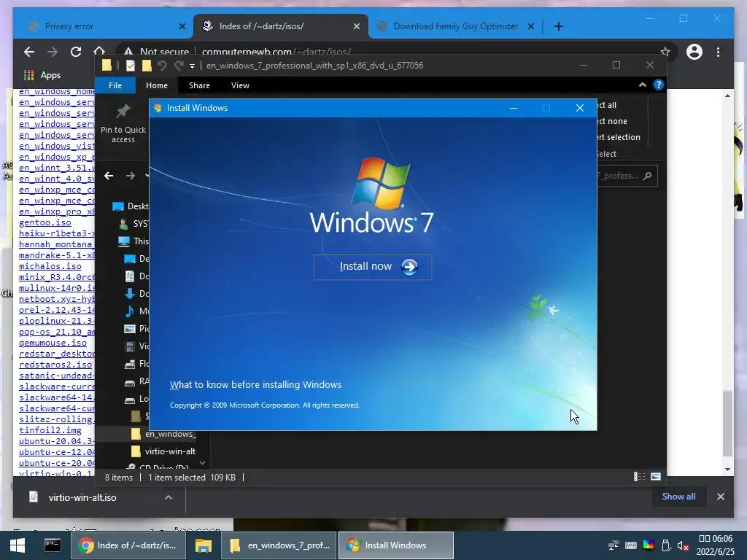The image size is (747, 560).
Task: Click the muted volume tray icon
Action: [683, 545]
